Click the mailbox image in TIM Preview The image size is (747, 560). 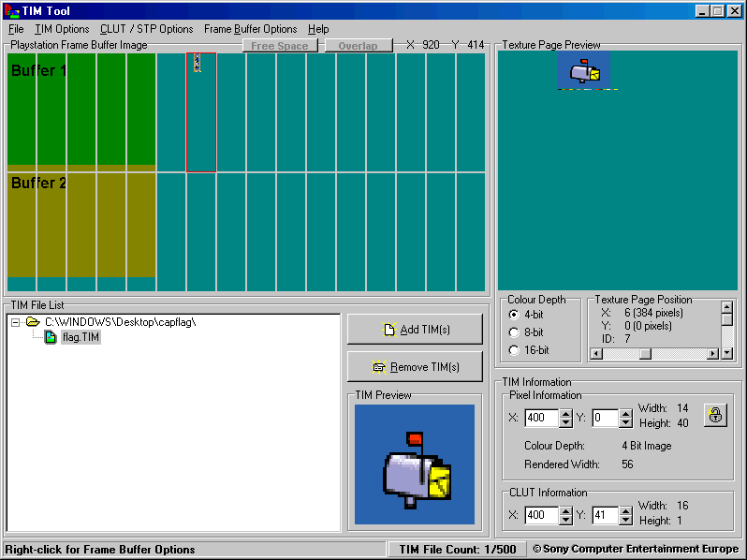tap(415, 464)
